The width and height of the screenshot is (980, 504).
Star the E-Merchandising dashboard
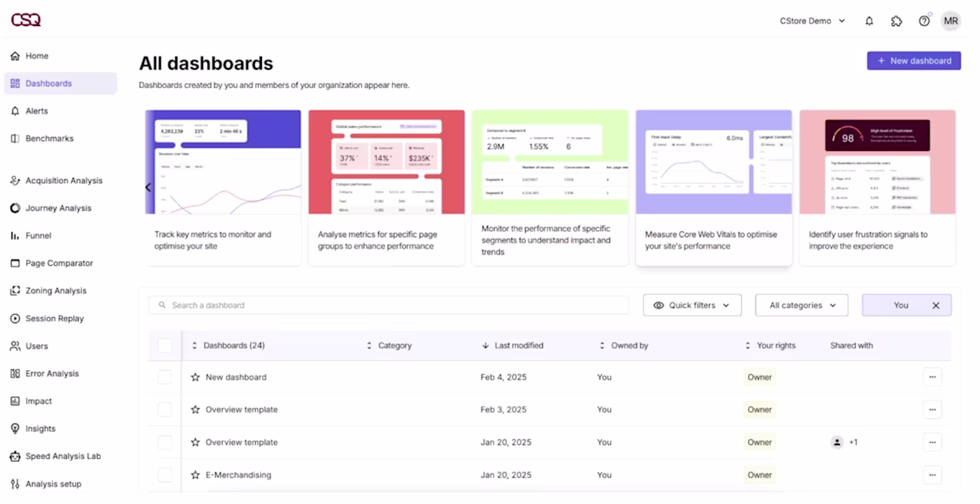click(195, 475)
